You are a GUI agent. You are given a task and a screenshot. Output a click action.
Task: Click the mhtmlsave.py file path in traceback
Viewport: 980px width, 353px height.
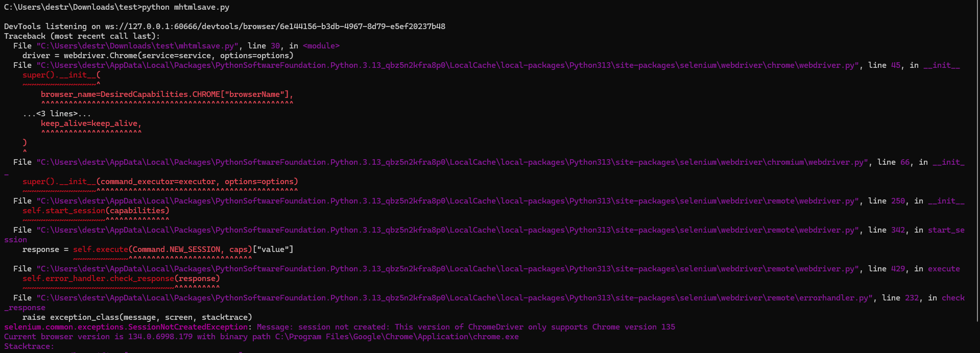tap(137, 46)
